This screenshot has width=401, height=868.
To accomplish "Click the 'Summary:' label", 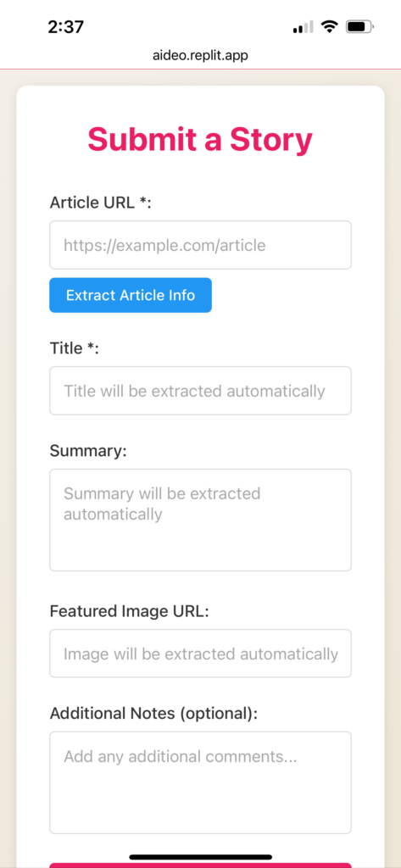I will point(88,451).
